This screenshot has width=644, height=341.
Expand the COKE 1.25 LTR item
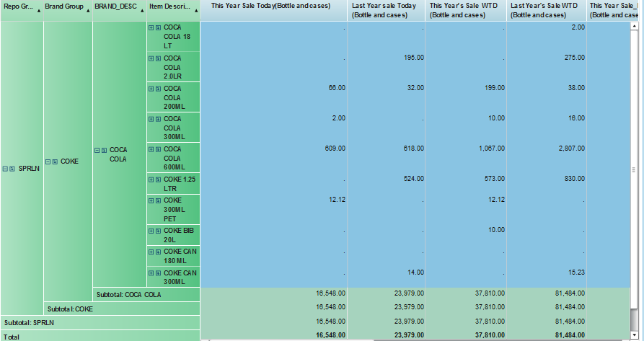point(151,180)
